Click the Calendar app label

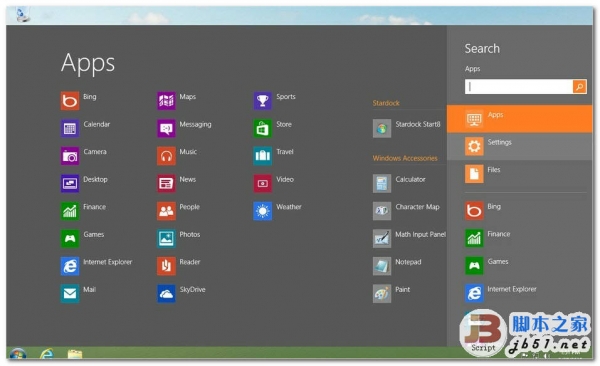[96, 124]
